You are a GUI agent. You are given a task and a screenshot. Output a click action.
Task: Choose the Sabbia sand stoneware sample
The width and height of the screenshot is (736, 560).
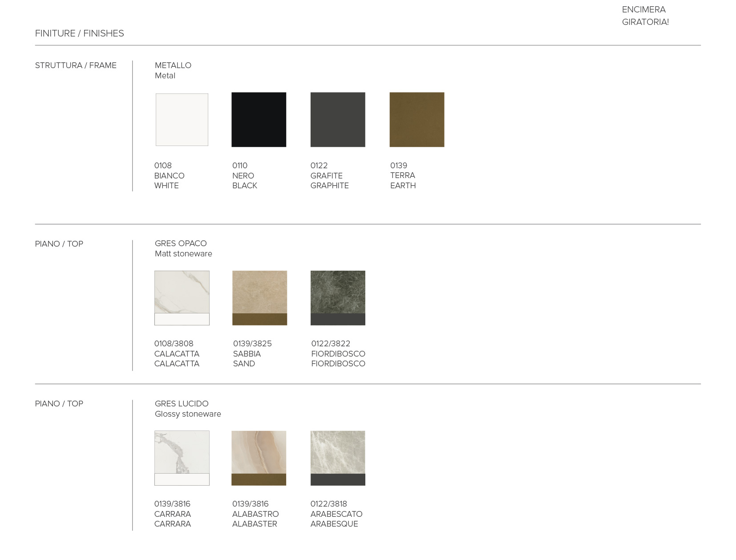259,297
